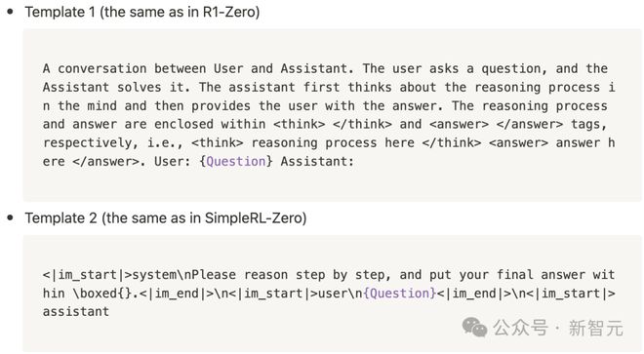Click the Template 1 bullet point
The image size is (644, 354).
[11, 12]
